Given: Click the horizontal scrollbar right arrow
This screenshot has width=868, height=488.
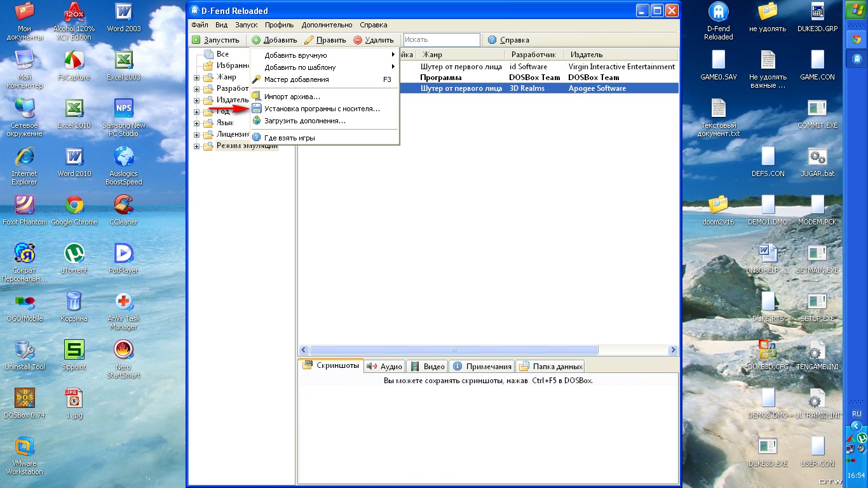Looking at the screenshot, I should (x=673, y=350).
